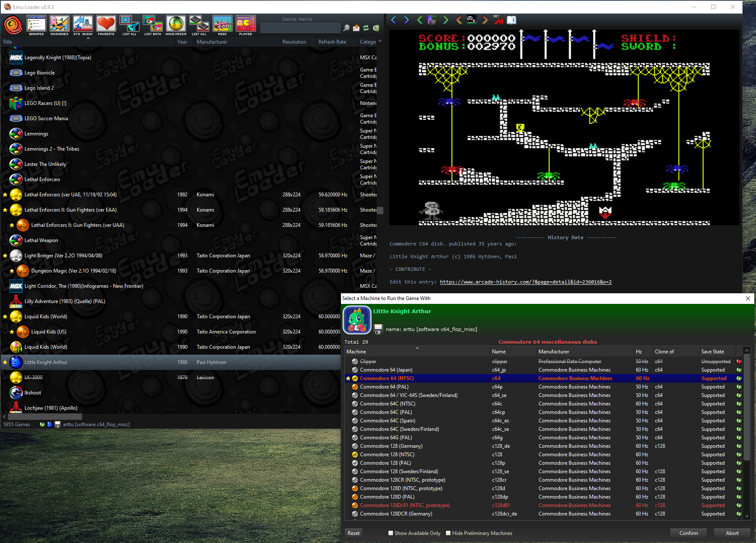Screen dimensions: 756x543
Task: Sort games by Year column header
Action: [x=182, y=42]
